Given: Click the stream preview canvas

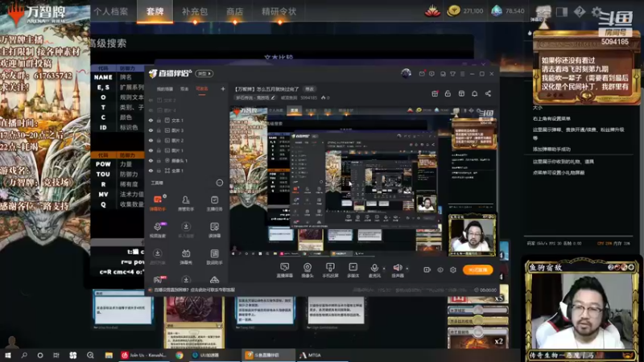Looking at the screenshot, I should tap(363, 182).
